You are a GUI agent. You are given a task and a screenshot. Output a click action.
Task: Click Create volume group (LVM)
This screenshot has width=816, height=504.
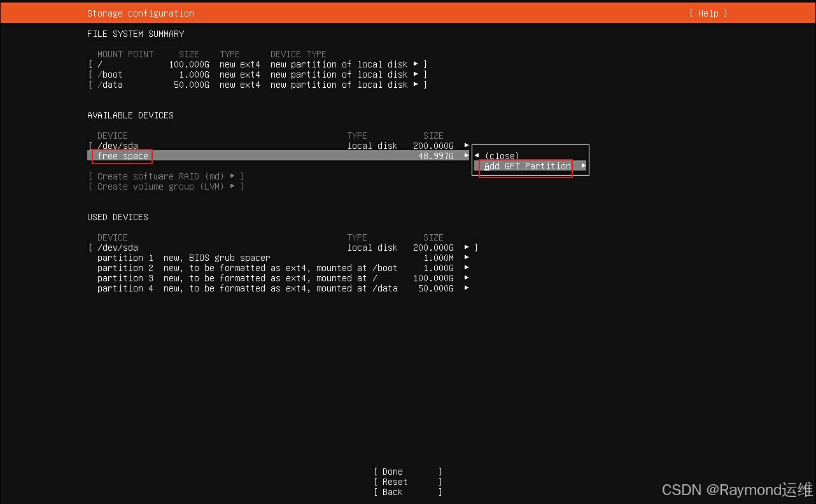tap(166, 186)
